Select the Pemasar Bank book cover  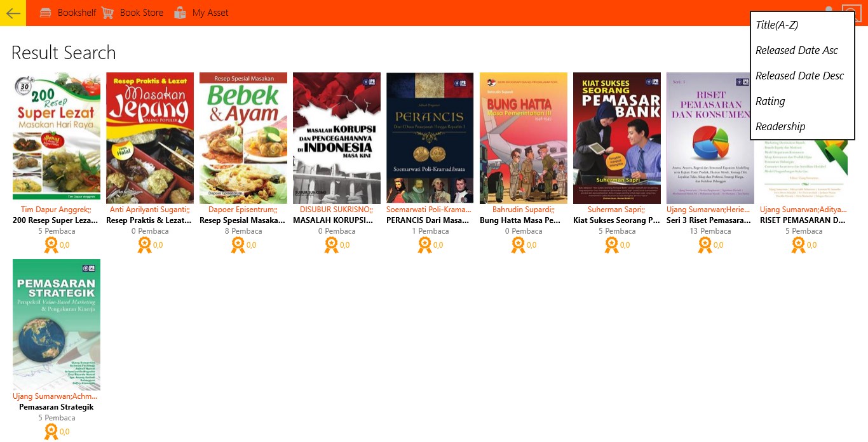point(617,138)
